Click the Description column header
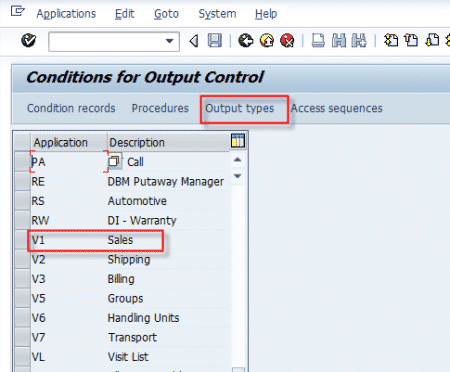The width and height of the screenshot is (450, 372). [168, 142]
